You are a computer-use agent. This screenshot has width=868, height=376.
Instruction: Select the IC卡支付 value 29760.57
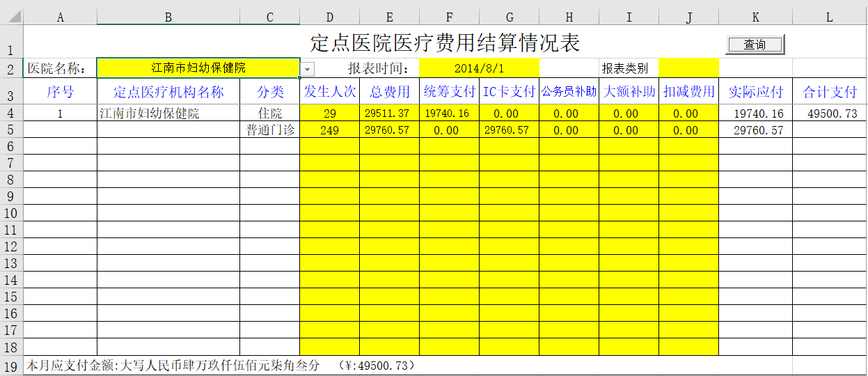(509, 130)
